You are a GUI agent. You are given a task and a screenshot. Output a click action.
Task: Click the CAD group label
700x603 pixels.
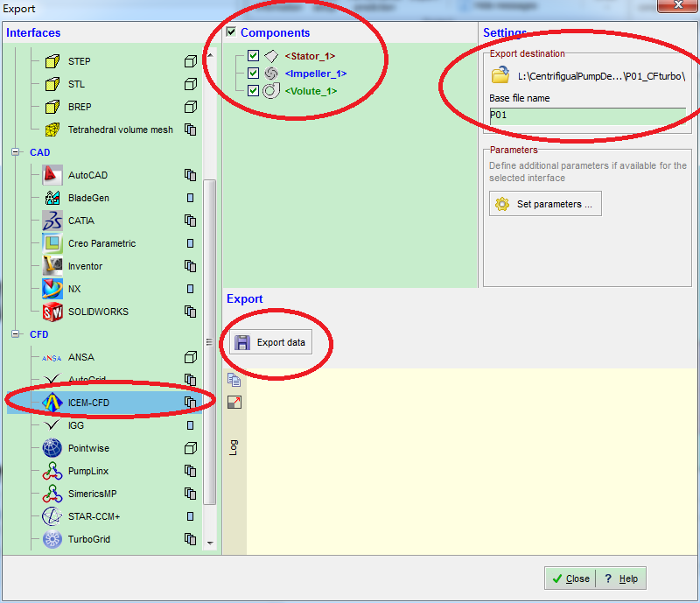(39, 152)
